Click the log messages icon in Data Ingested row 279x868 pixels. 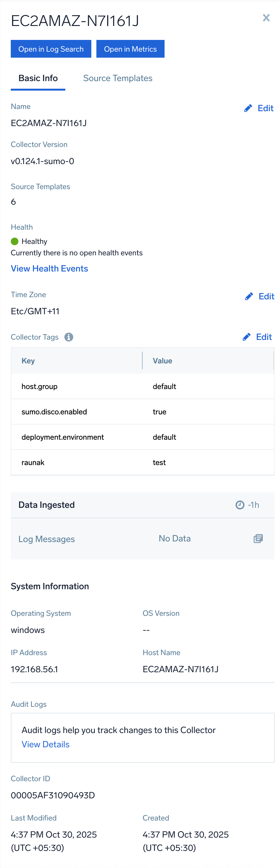258,539
